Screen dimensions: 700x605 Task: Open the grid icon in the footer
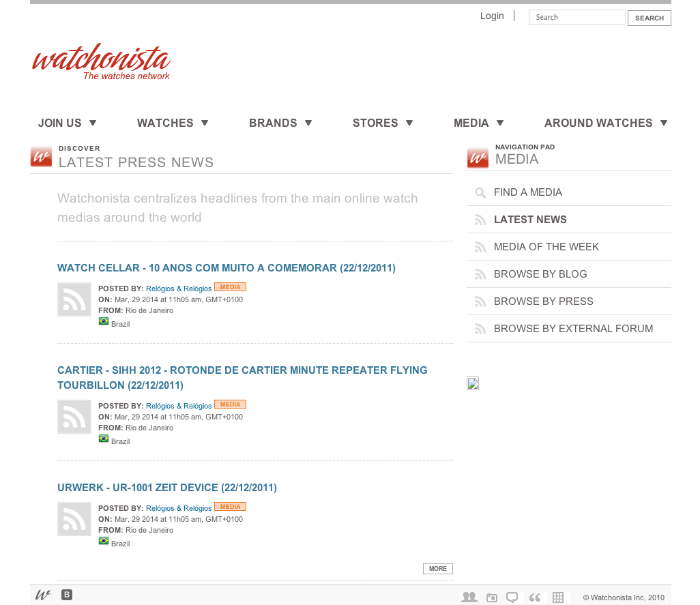point(558,597)
